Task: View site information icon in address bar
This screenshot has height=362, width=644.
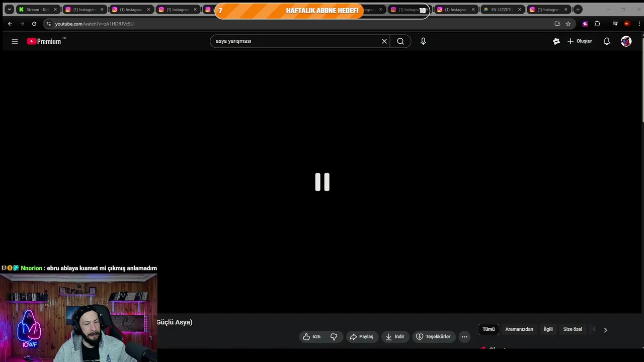Action: (48, 24)
